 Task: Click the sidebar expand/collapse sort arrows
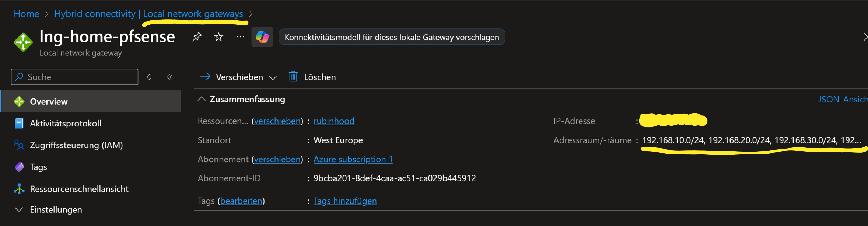149,77
